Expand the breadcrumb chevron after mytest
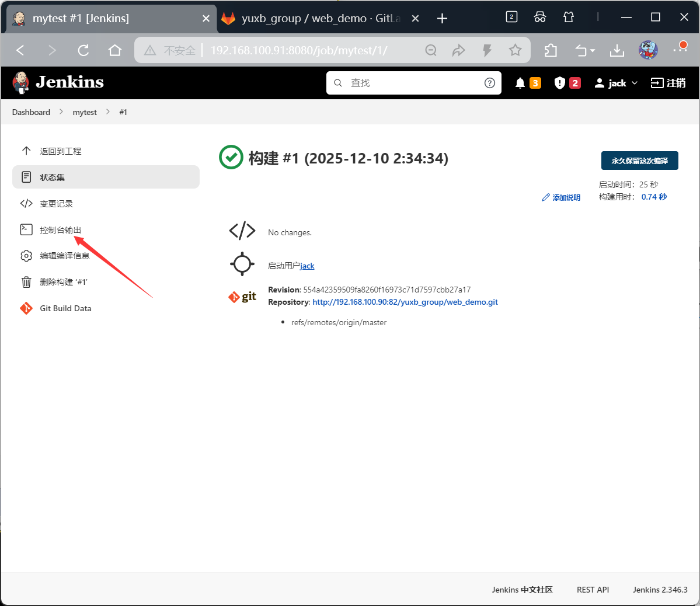 click(x=107, y=112)
